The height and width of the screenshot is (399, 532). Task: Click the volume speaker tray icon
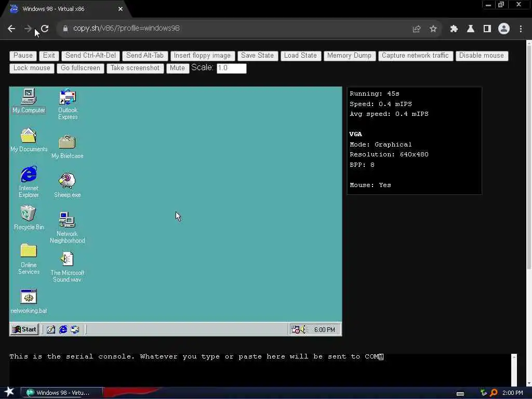click(x=303, y=329)
